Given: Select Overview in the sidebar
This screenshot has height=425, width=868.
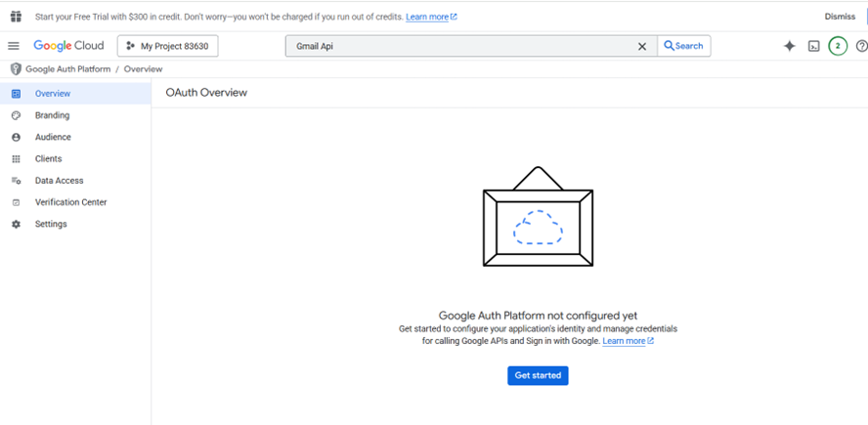Looking at the screenshot, I should click(75, 94).
